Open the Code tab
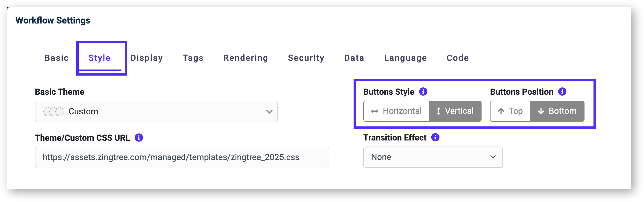 coord(458,58)
